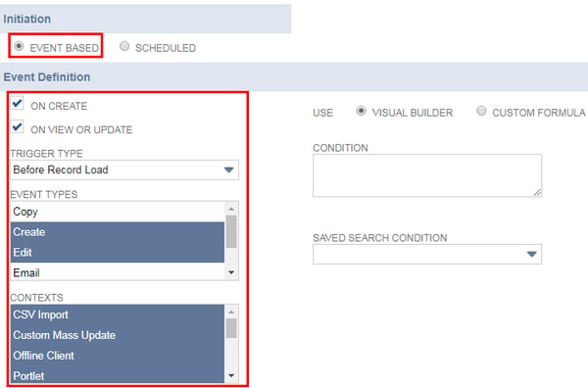Select Create in the Event Types list
The width and height of the screenshot is (588, 388).
(118, 232)
